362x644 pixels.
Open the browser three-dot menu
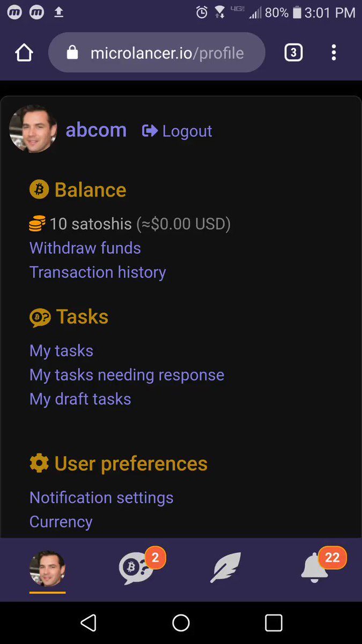334,53
